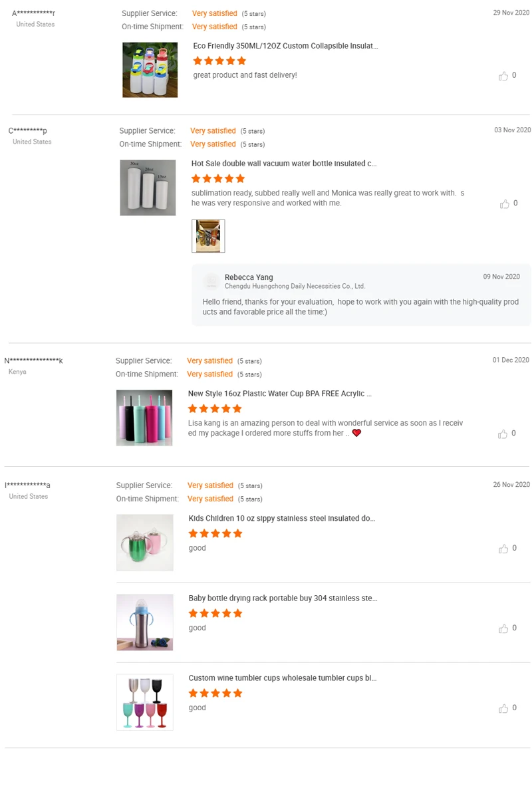532x798 pixels.
Task: Like the Baby bottle drying rack review
Action: [x=503, y=628]
